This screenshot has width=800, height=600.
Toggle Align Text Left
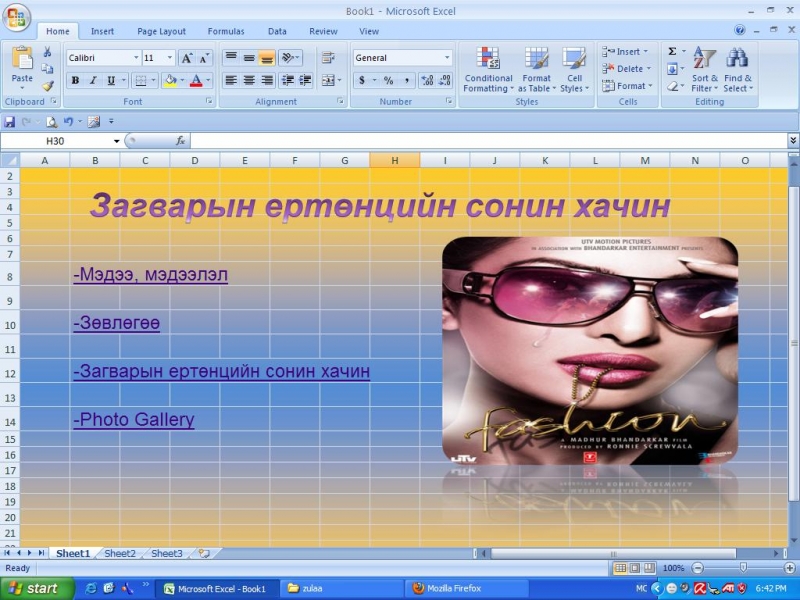pos(231,81)
